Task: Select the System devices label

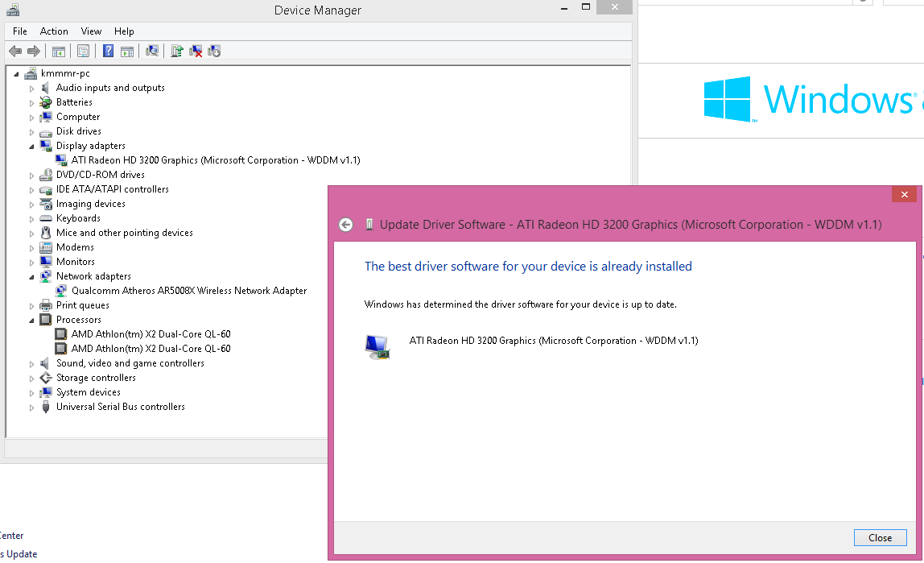Action: pyautogui.click(x=89, y=392)
